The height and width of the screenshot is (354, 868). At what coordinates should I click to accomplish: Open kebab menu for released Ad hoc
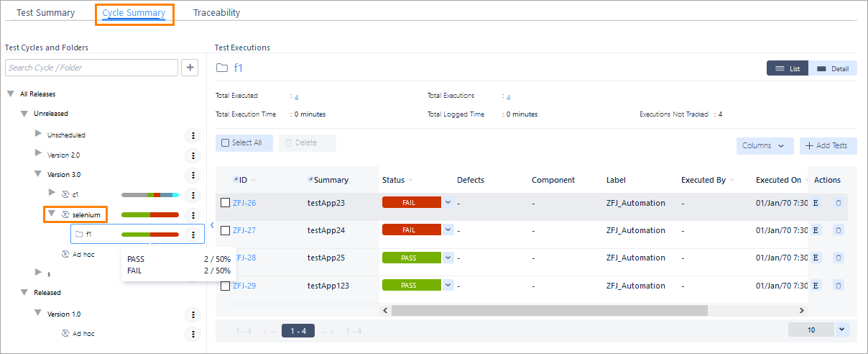pyautogui.click(x=192, y=334)
